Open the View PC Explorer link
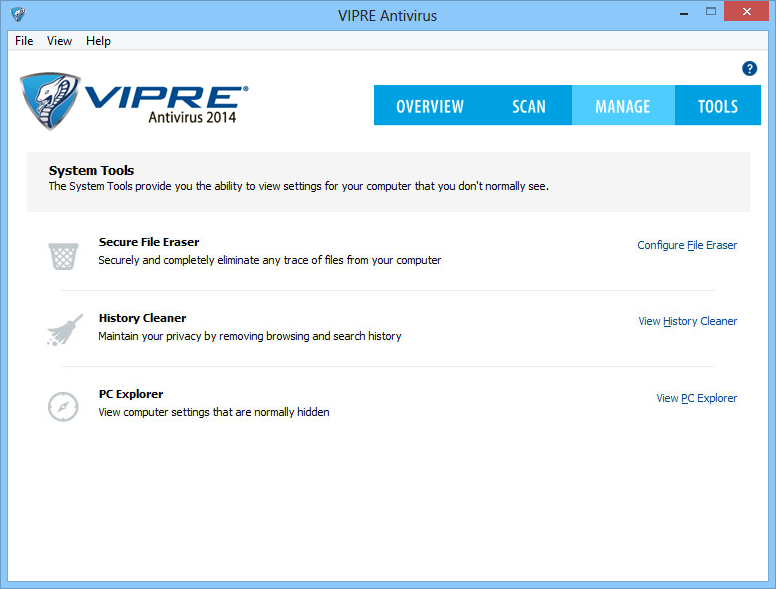This screenshot has height=589, width=776. (x=696, y=398)
